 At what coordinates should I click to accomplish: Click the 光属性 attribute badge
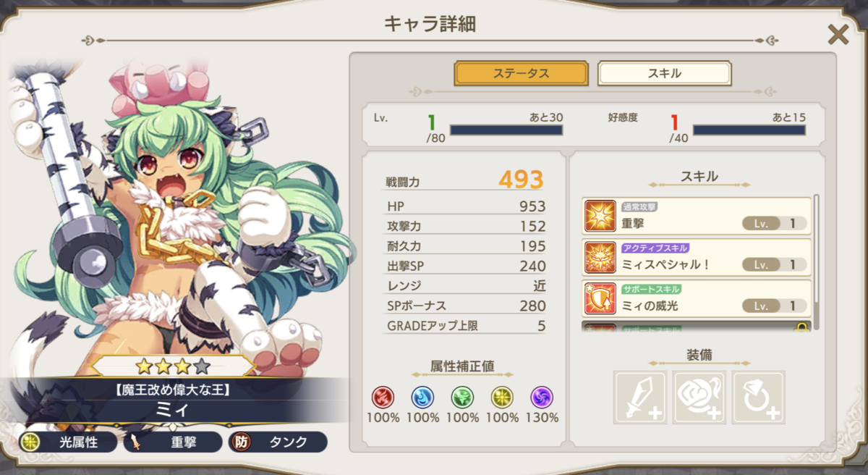pyautogui.click(x=68, y=442)
